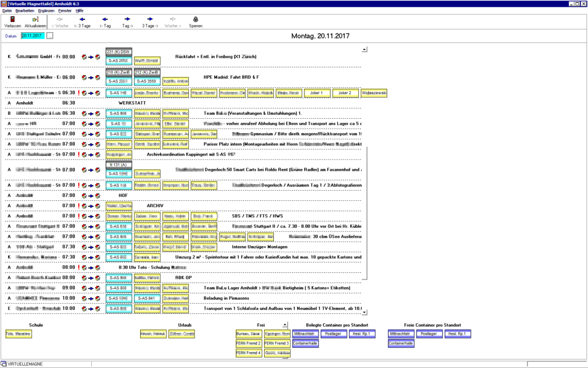588x368 pixels.
Task: Click the 'Beladung in Pirmasens' description
Action: (x=226, y=299)
